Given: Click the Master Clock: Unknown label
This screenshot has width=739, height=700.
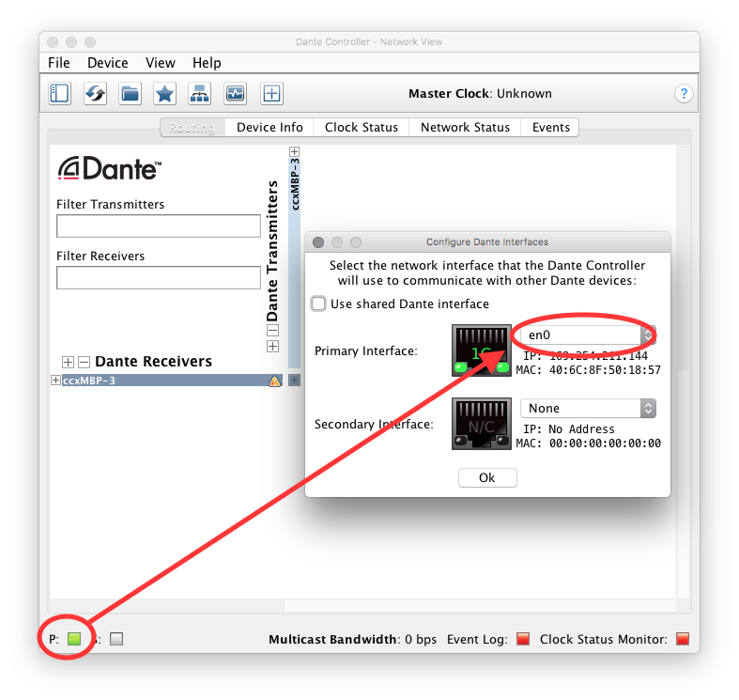Looking at the screenshot, I should (x=480, y=93).
